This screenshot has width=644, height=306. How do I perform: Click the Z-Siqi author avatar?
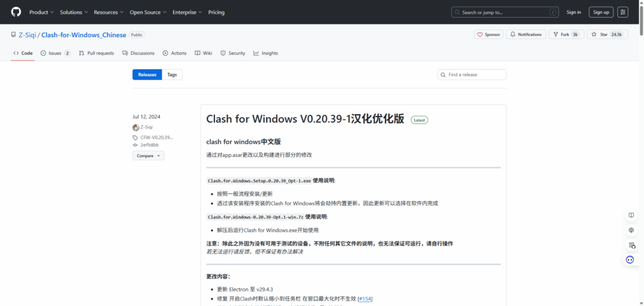[x=136, y=127]
